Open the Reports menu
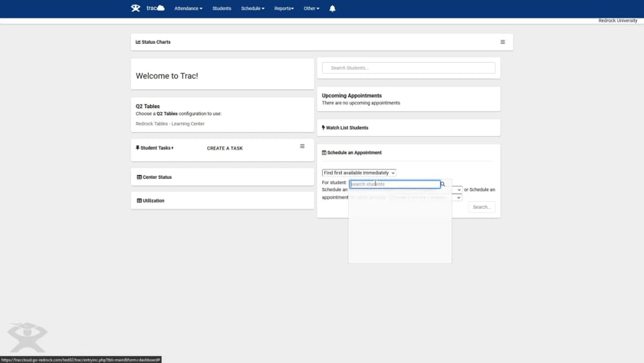This screenshot has height=363, width=644. [284, 8]
